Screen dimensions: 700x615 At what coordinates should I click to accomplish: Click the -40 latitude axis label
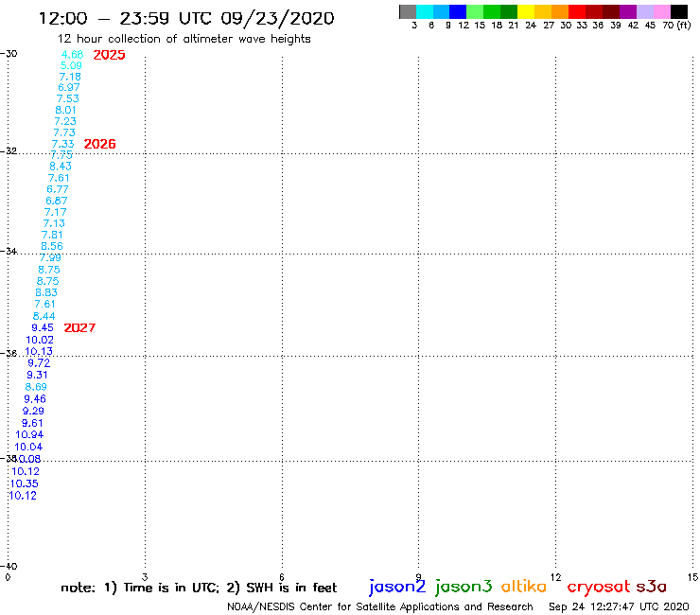(x=9, y=566)
